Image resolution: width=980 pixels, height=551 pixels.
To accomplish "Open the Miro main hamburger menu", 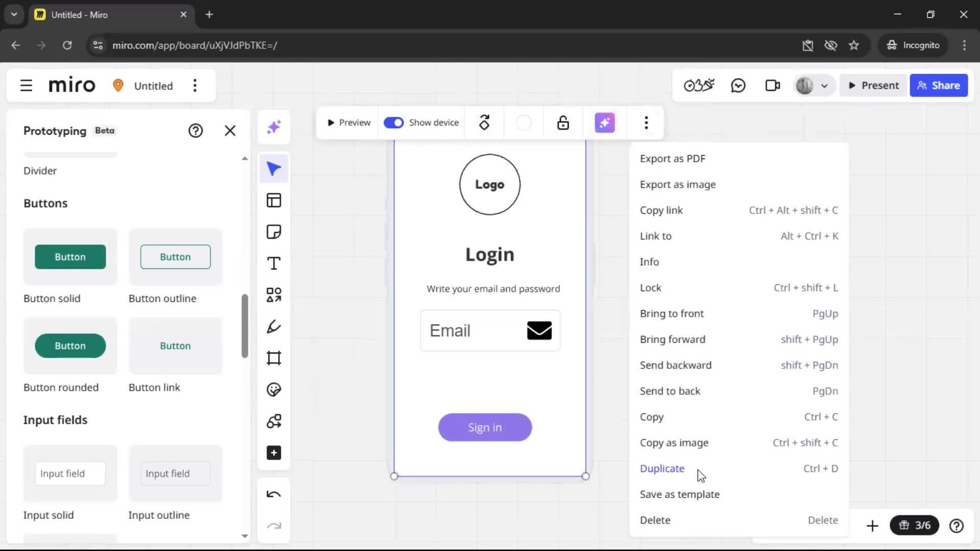I will 26,85.
